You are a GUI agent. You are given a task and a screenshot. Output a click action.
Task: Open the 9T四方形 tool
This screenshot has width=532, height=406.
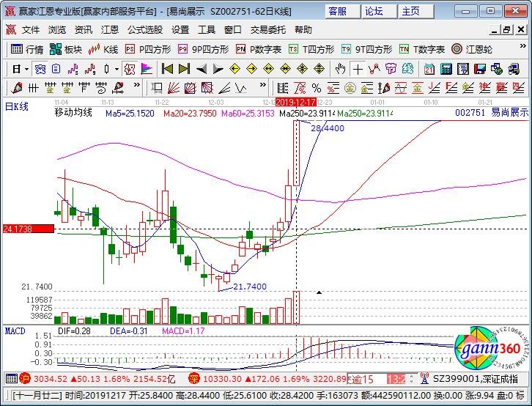click(367, 50)
